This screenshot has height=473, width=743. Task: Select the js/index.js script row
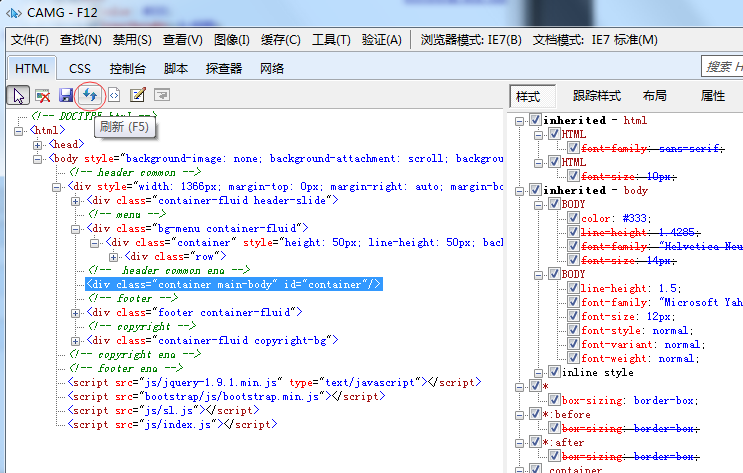click(172, 424)
